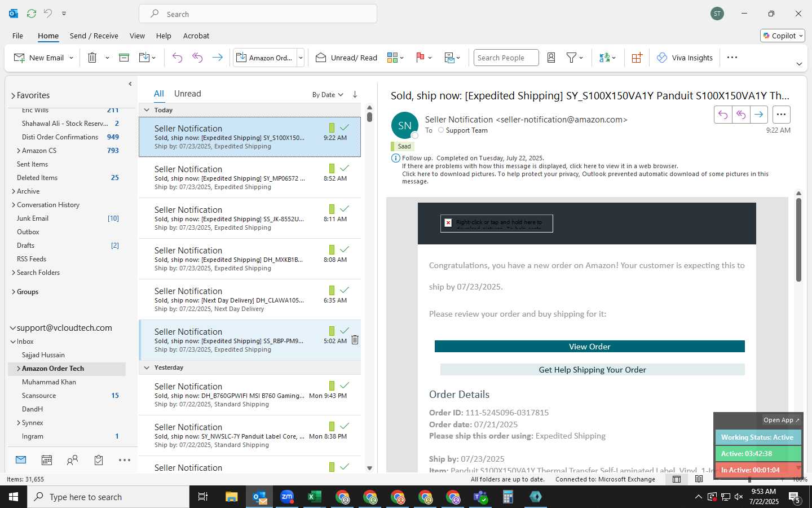Toggle the completed flag on 8:52 AM message
Viewport: 812px width, 508px height.
tap(345, 168)
